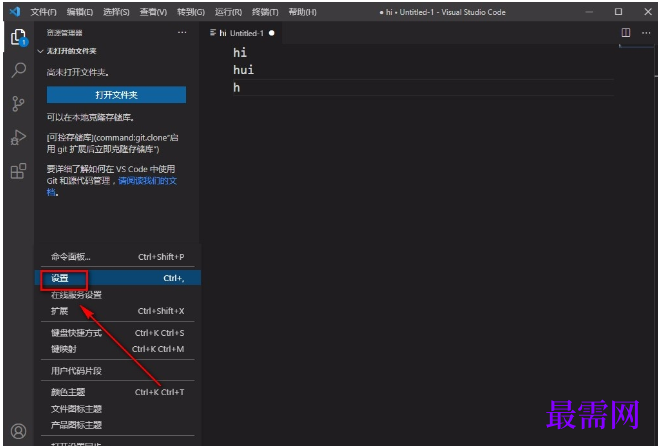The image size is (658, 446).
Task: Maximize the VS Code window
Action: 618,12
